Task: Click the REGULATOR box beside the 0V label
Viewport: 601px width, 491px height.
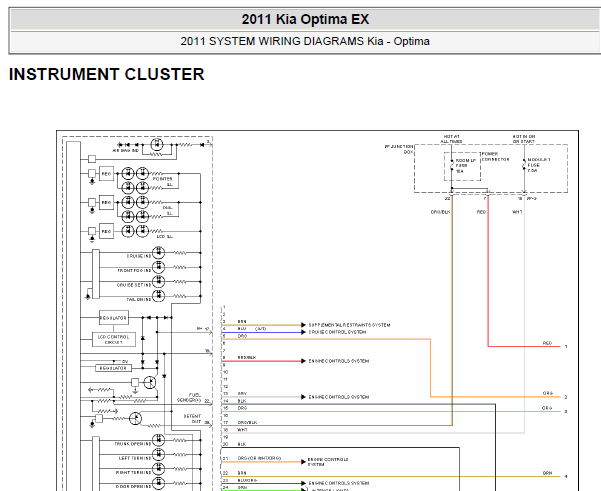Action: (x=113, y=368)
